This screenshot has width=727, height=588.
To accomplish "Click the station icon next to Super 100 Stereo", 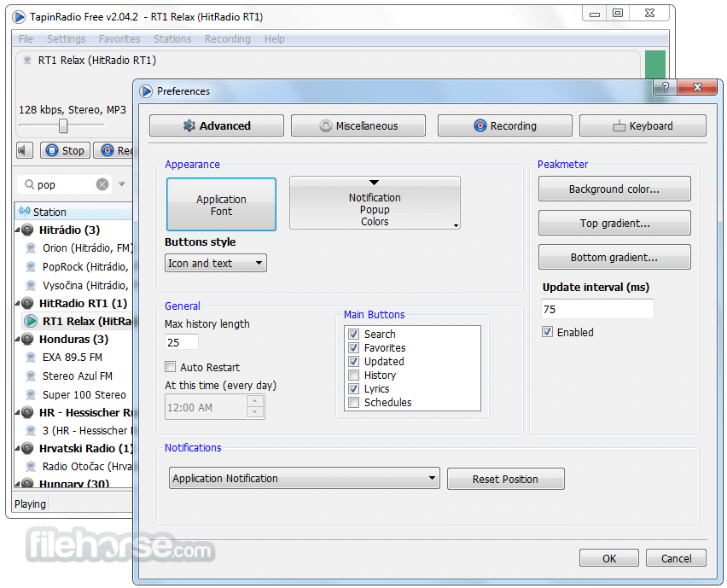I will click(x=31, y=394).
